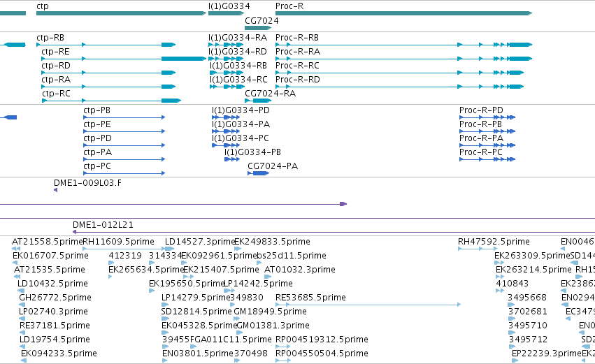Click EST LD14527.3prime label

pos(200,242)
